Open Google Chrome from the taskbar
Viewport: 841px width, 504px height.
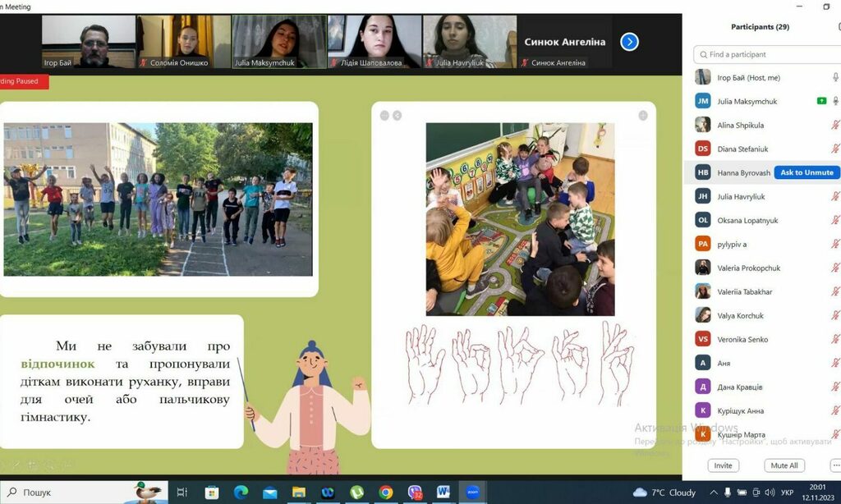click(386, 493)
